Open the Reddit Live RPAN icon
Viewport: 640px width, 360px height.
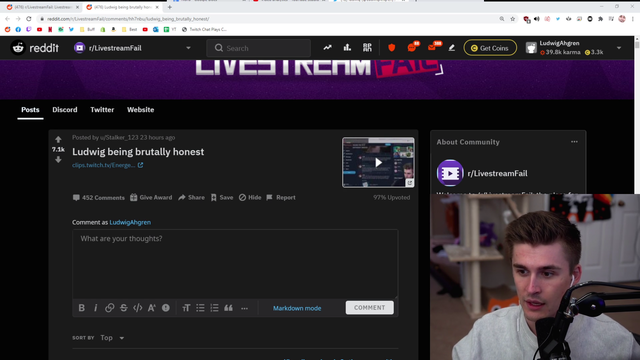(x=367, y=48)
